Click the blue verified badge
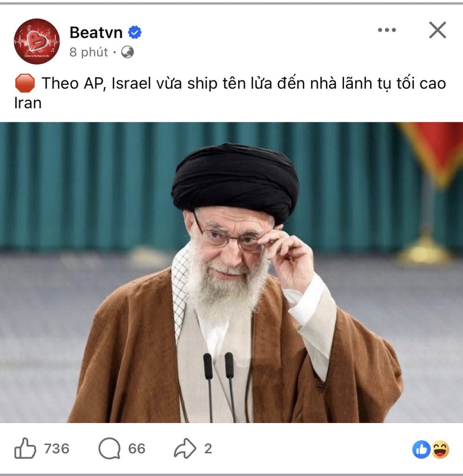The width and height of the screenshot is (463, 476). tap(135, 32)
